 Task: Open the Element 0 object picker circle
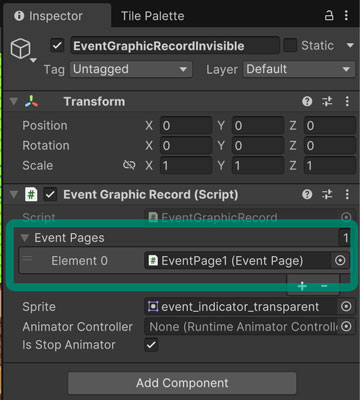[340, 261]
